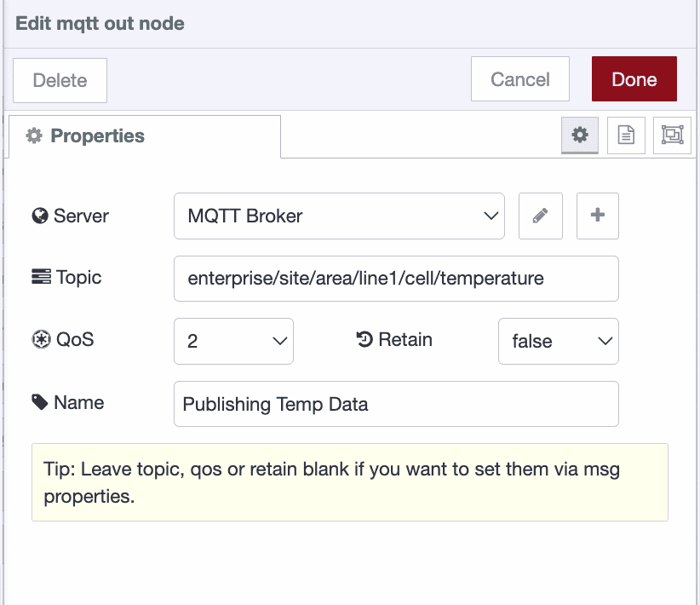The height and width of the screenshot is (605, 700).
Task: Open the Server broker dropdown
Action: (x=339, y=216)
